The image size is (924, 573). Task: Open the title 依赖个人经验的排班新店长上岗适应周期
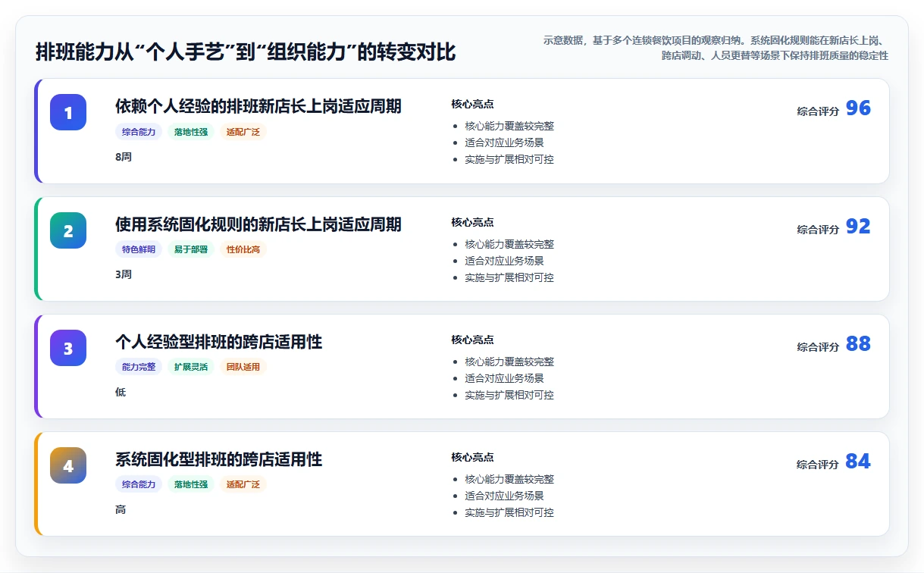click(258, 106)
